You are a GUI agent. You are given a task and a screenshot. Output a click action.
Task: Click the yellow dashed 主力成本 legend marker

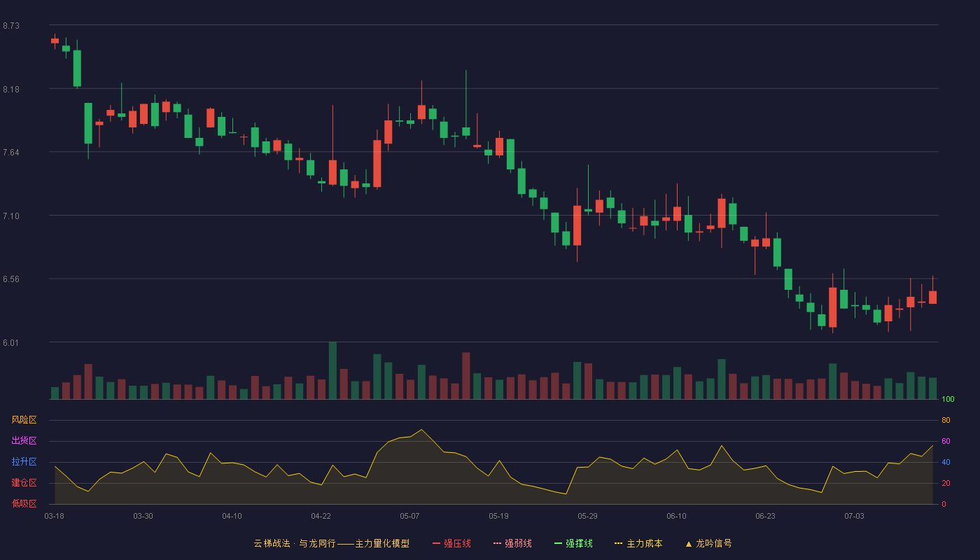pyautogui.click(x=618, y=543)
